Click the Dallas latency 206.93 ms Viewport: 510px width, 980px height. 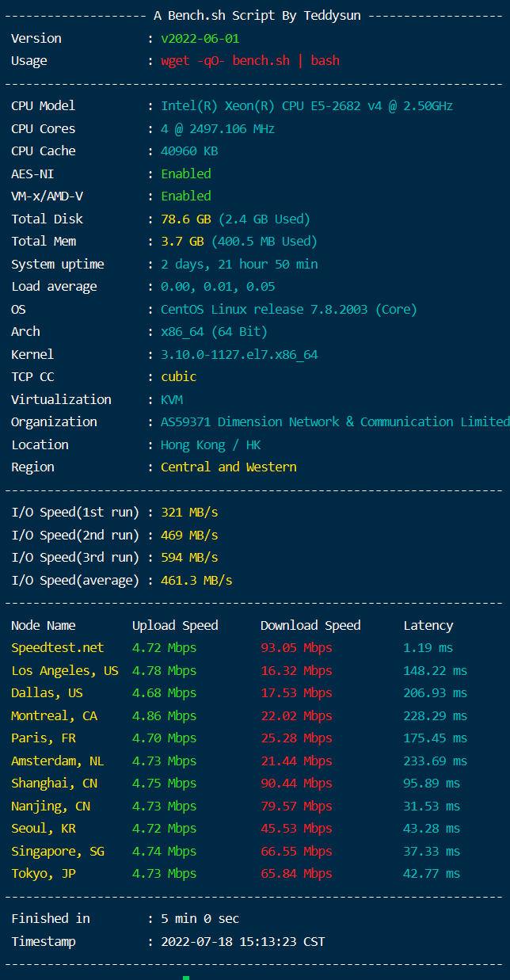(436, 692)
